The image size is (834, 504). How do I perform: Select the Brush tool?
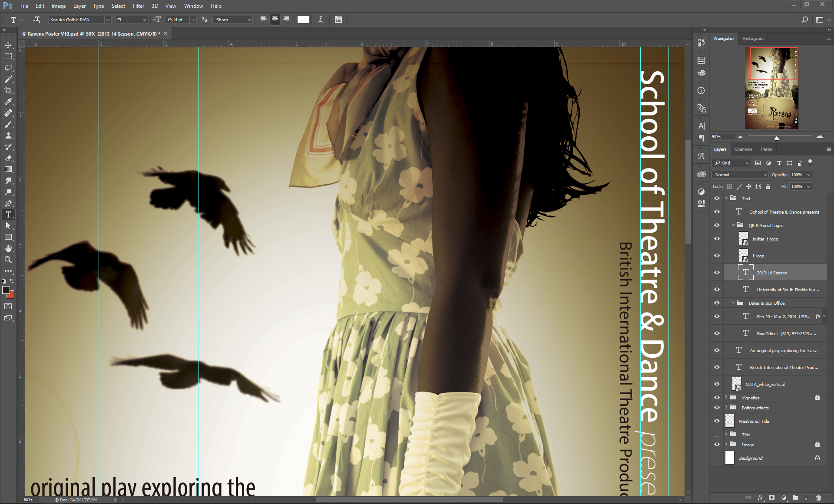8,124
